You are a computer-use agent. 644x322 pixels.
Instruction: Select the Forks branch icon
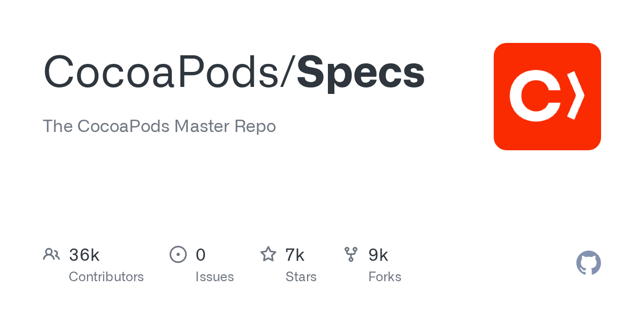(351, 254)
